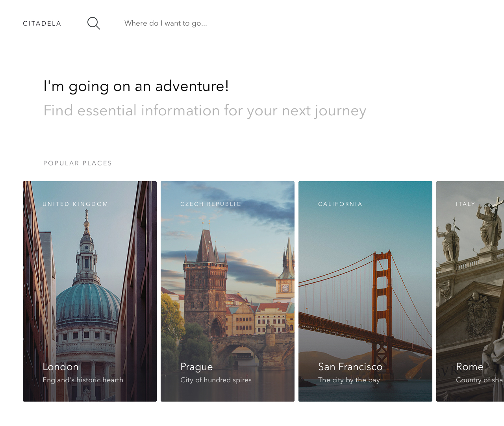Click the gothic bridge tower in Prague photo

206,283
